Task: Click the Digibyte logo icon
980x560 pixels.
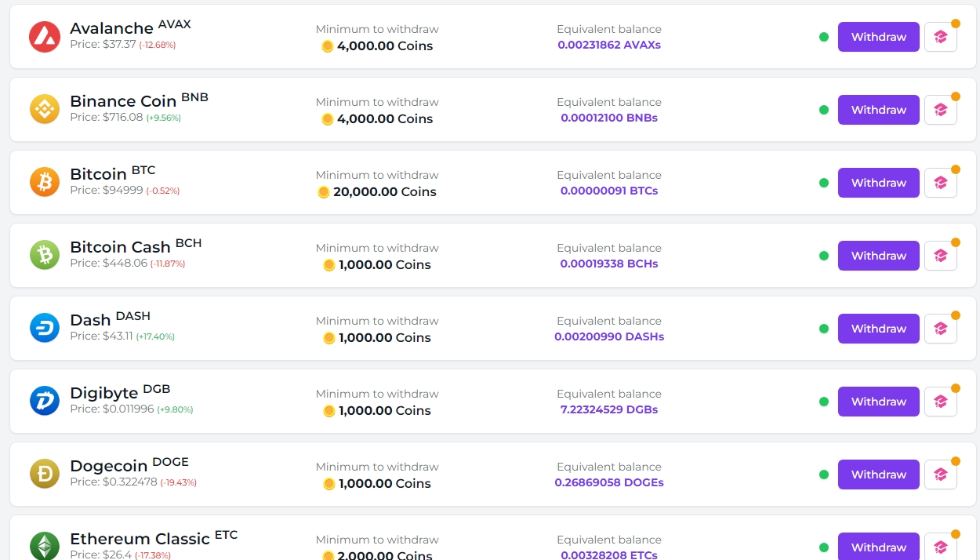Action: coord(45,402)
